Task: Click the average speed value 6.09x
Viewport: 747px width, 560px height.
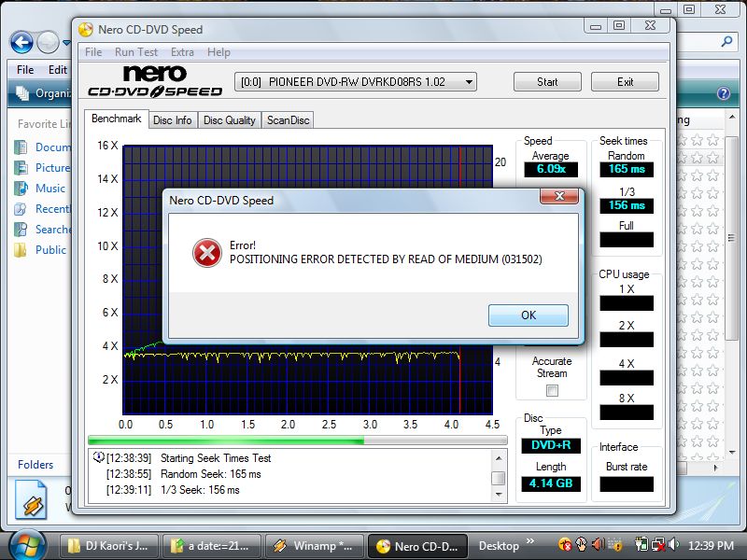Action: coord(551,169)
